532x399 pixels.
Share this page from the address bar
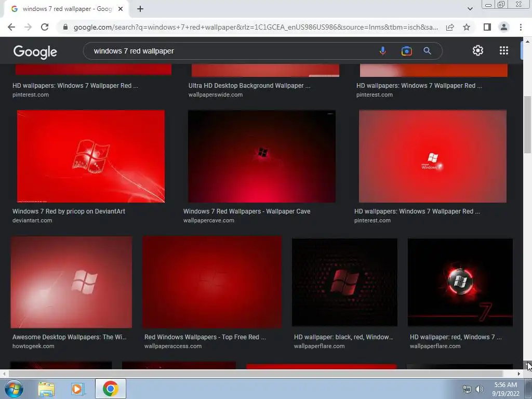pyautogui.click(x=450, y=27)
